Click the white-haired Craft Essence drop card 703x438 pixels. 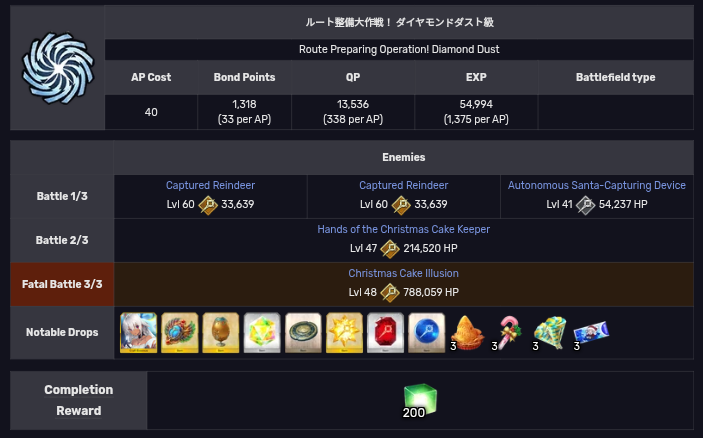[139, 333]
